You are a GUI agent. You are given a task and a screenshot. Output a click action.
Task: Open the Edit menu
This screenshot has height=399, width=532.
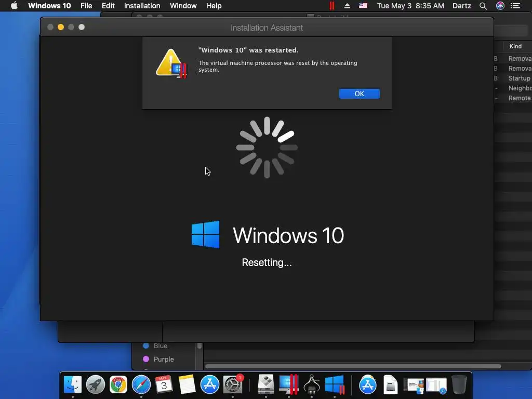pos(108,6)
